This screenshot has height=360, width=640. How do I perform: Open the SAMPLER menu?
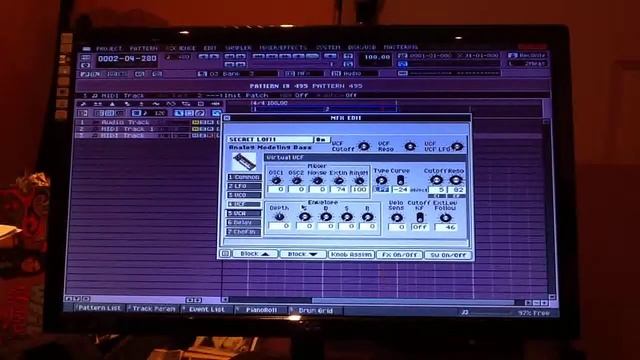point(238,48)
